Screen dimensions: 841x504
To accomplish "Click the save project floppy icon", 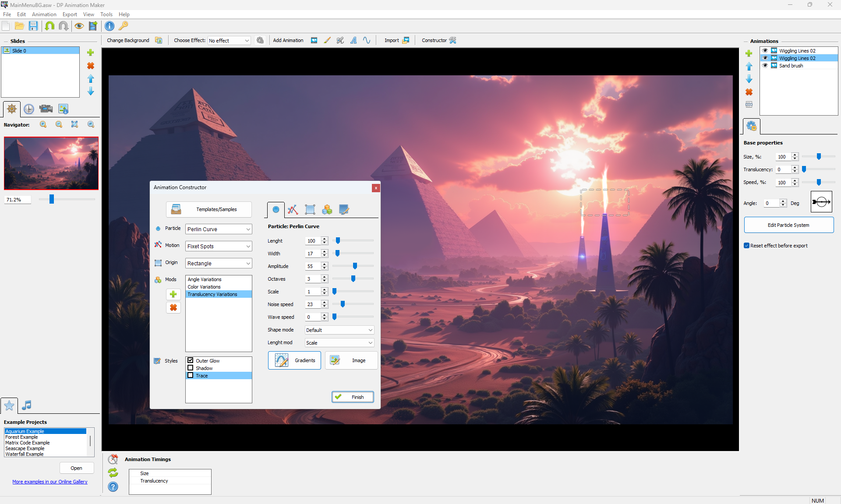I will pyautogui.click(x=33, y=26).
